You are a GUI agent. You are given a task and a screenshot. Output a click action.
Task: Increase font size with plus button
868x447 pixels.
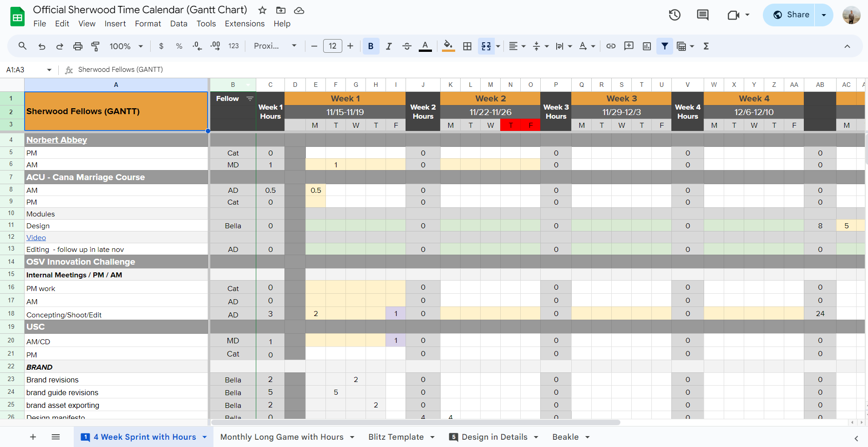click(350, 46)
